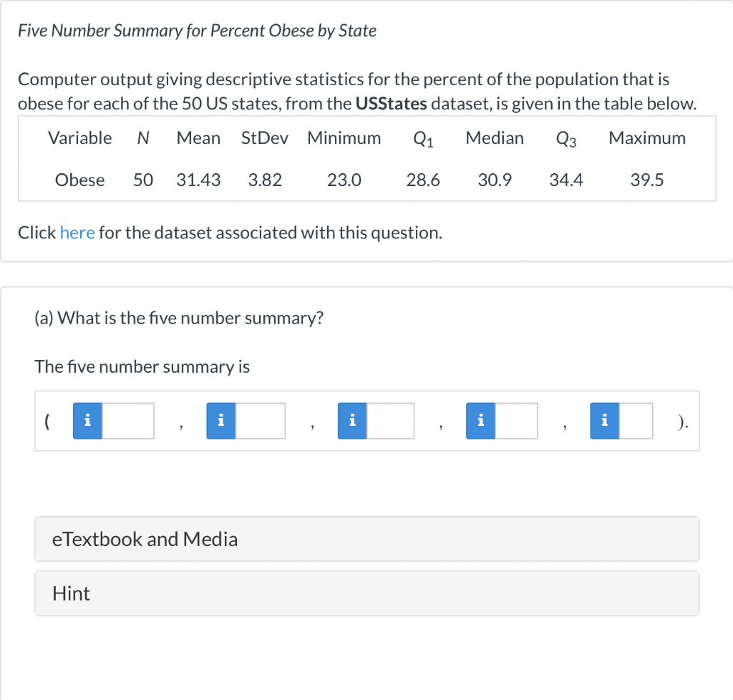Select the Minimum column header in table
The width and height of the screenshot is (733, 700).
(344, 138)
